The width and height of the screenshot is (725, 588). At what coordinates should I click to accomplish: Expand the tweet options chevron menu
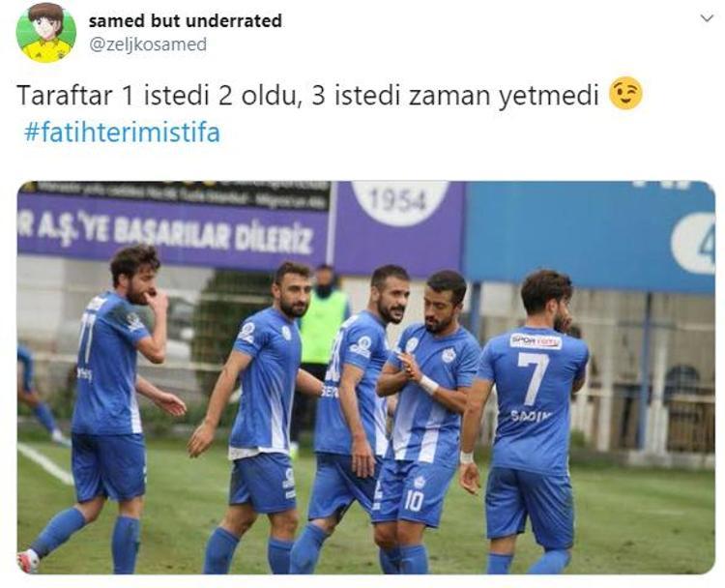[707, 19]
